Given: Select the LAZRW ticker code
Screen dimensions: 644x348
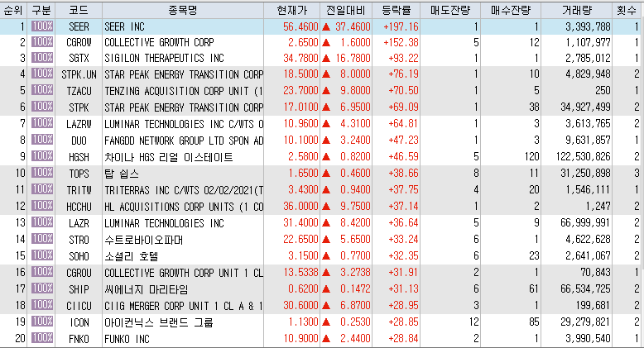Looking at the screenshot, I should (x=79, y=124).
